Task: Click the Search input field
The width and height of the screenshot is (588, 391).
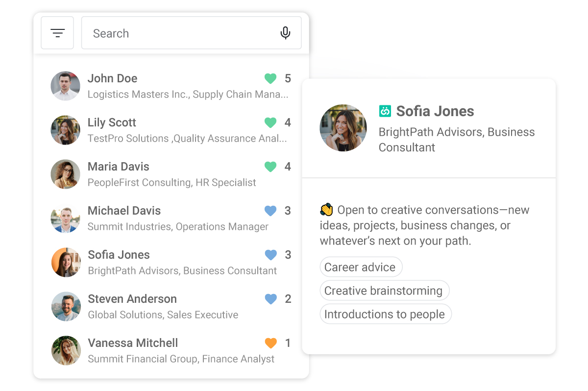Action: 191,33
